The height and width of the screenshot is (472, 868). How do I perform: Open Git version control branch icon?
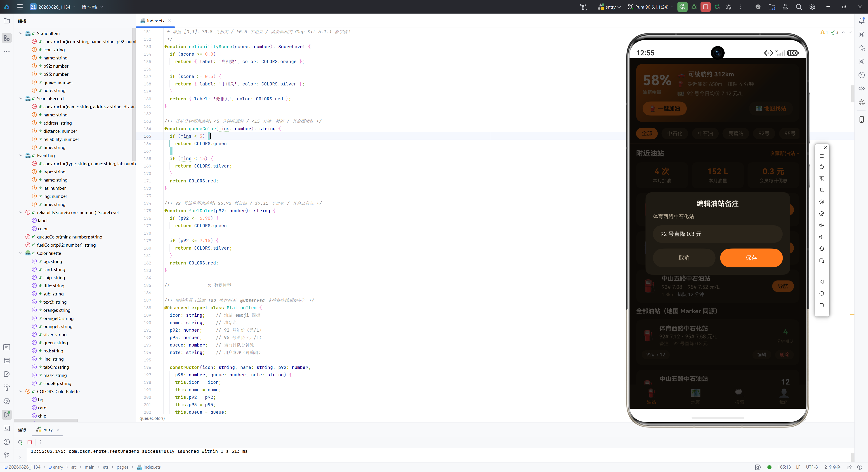7,455
